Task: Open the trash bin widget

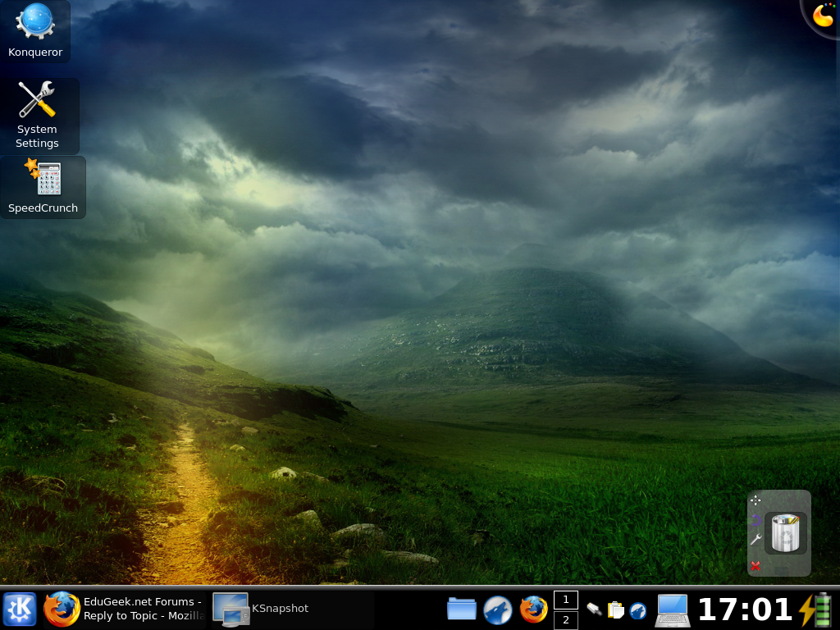Action: (x=785, y=533)
